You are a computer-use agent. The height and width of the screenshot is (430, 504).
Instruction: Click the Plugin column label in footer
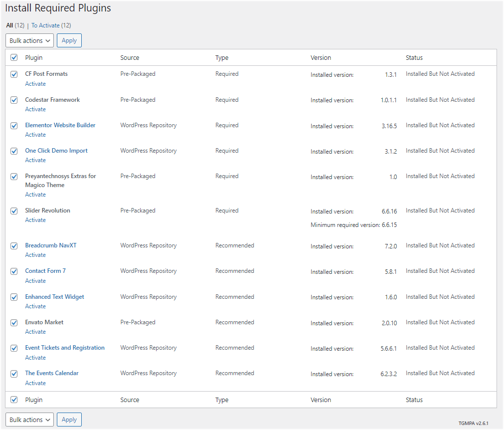pos(34,400)
